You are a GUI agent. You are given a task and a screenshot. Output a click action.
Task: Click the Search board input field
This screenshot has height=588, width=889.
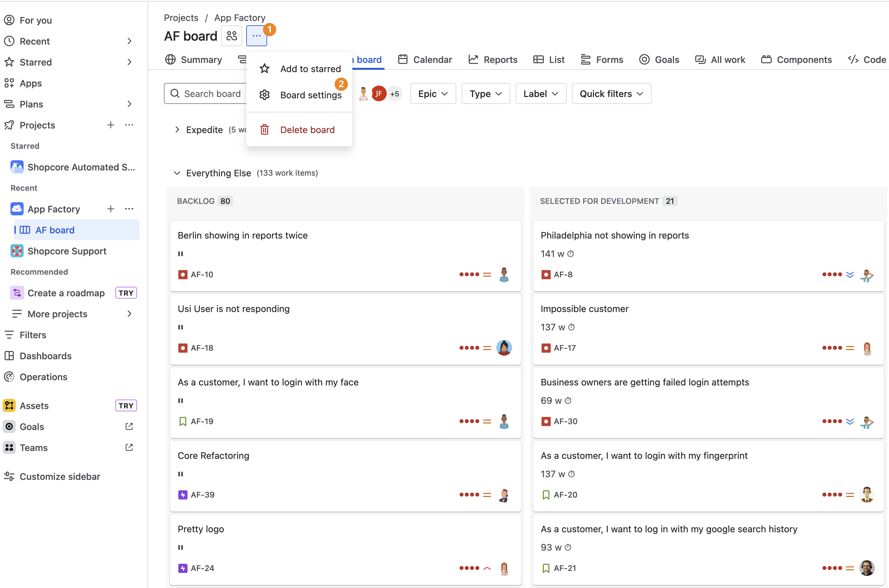[206, 93]
